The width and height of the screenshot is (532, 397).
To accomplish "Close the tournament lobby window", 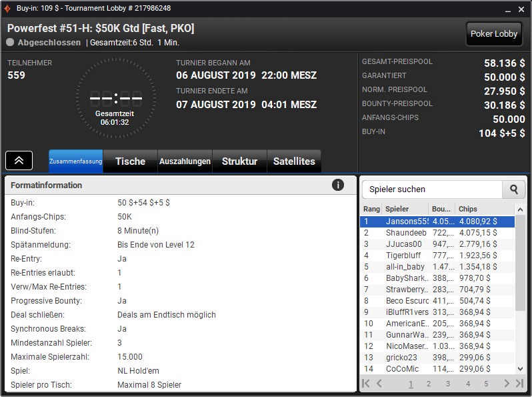I will point(521,9).
